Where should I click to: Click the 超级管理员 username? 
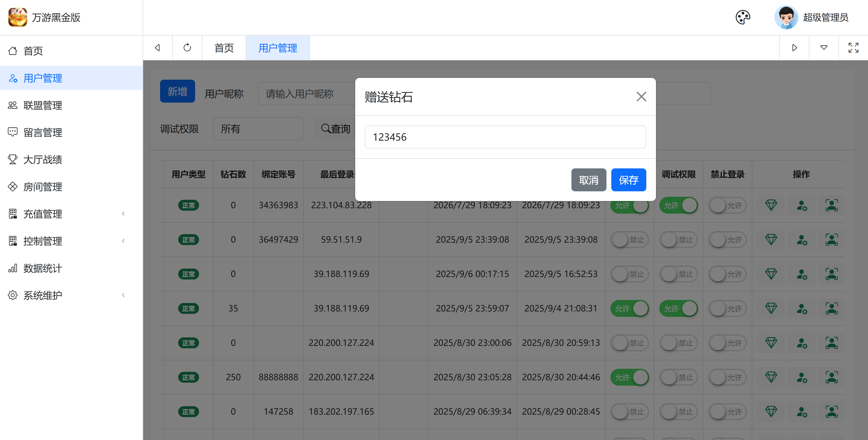point(825,18)
